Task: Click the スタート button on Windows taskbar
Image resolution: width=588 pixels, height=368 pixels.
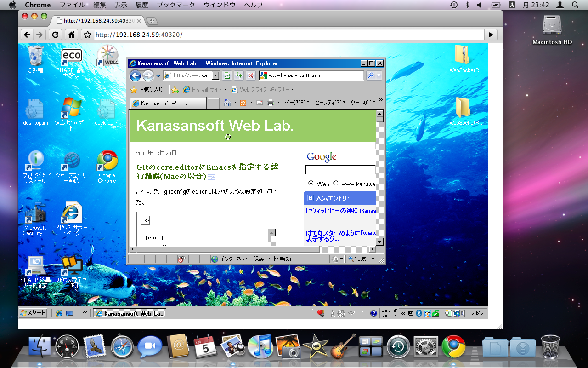Action: click(33, 313)
